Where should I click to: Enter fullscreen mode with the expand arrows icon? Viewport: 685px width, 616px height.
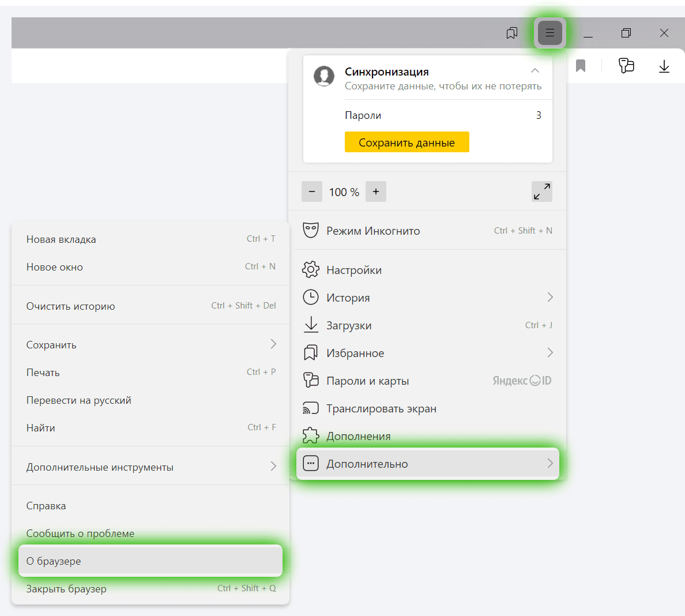[541, 191]
